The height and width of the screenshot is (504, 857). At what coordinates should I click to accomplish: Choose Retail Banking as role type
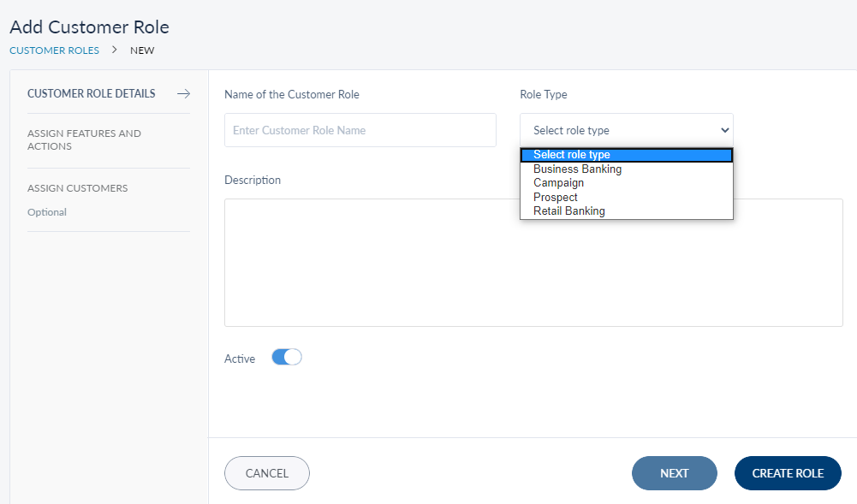[569, 210]
